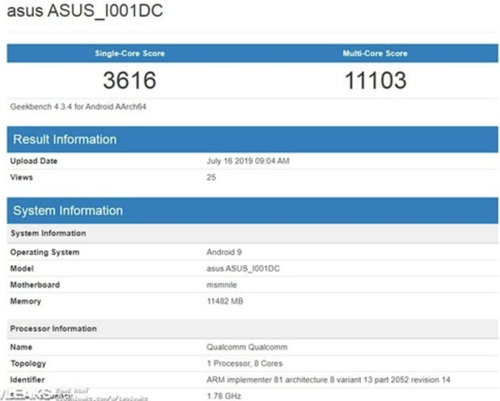500x401 pixels.
Task: Click the Qualcomm Qualcomm processor name
Action: pyautogui.click(x=247, y=347)
